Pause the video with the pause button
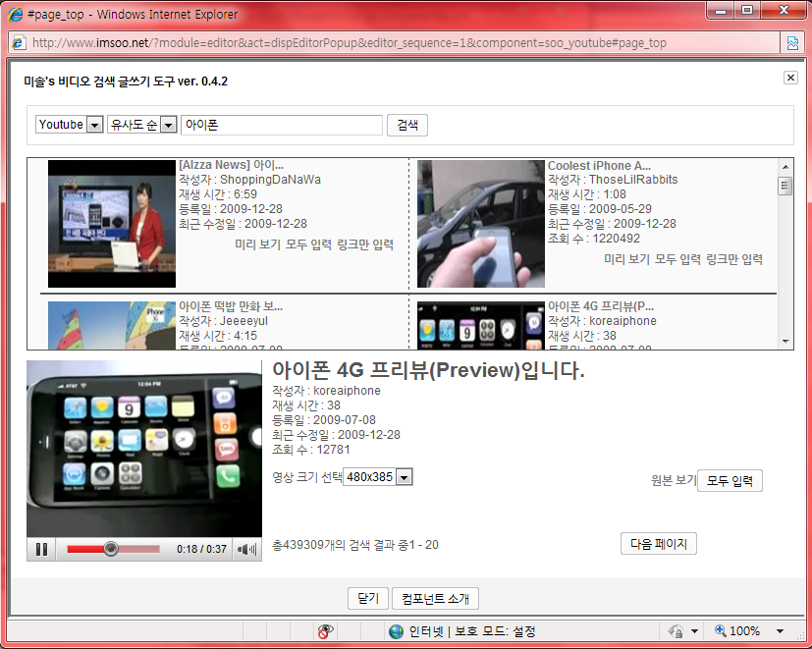The image size is (812, 649). pos(42,549)
